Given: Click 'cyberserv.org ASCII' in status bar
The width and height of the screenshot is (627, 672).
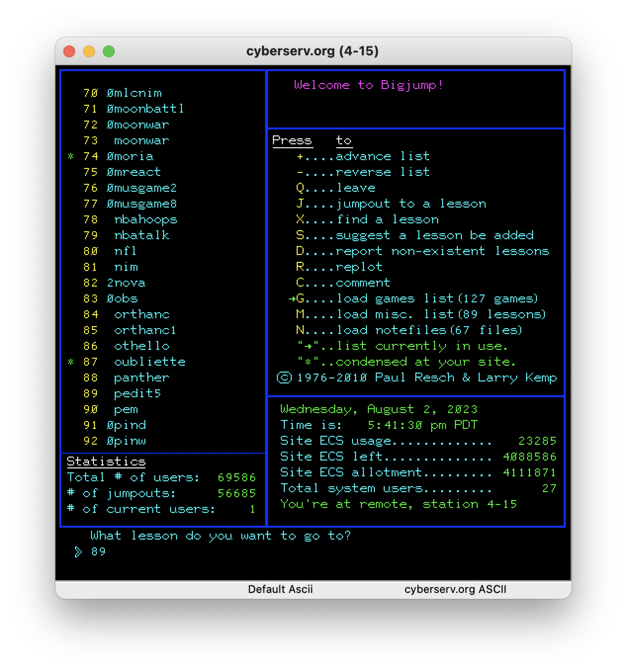Looking at the screenshot, I should pyautogui.click(x=455, y=589).
